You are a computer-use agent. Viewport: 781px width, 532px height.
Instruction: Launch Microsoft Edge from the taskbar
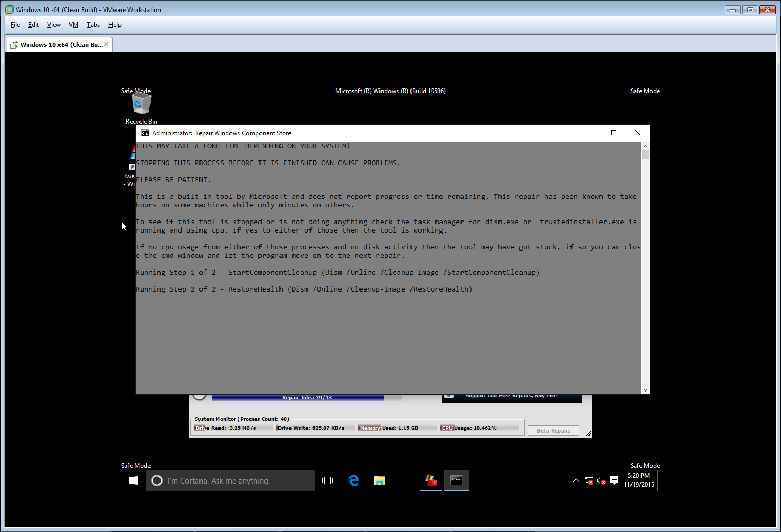(354, 480)
